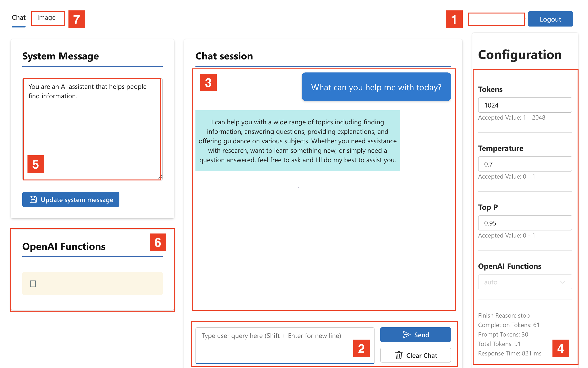This screenshot has width=588, height=368.
Task: Click the paper plane Send icon
Action: pos(406,334)
